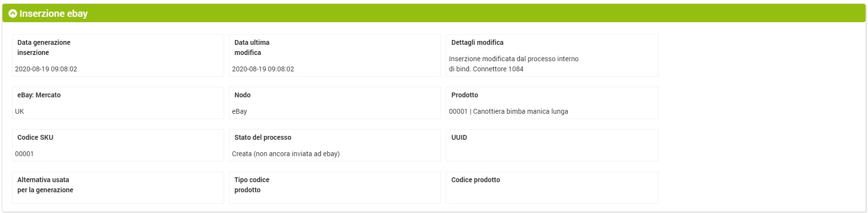This screenshot has height=213, width=868.
Task: Click the Data generazione inserzione date value
Action: (46, 69)
